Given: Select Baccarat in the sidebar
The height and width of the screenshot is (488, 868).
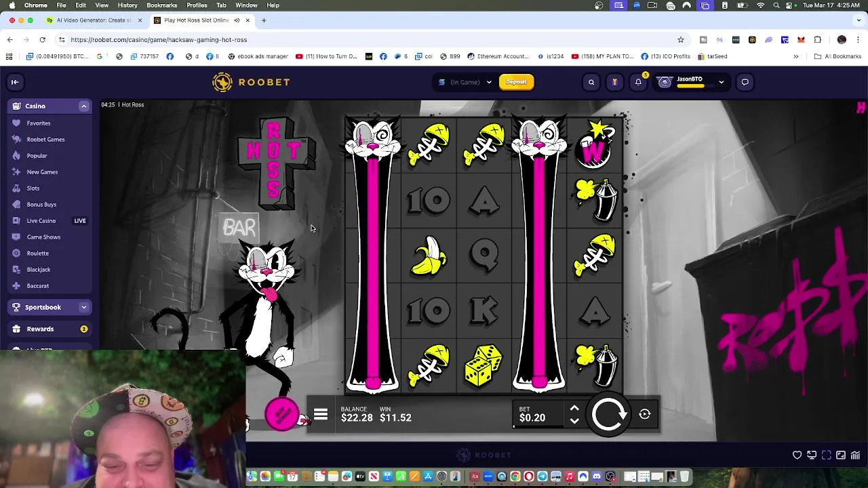Looking at the screenshot, I should click(38, 286).
